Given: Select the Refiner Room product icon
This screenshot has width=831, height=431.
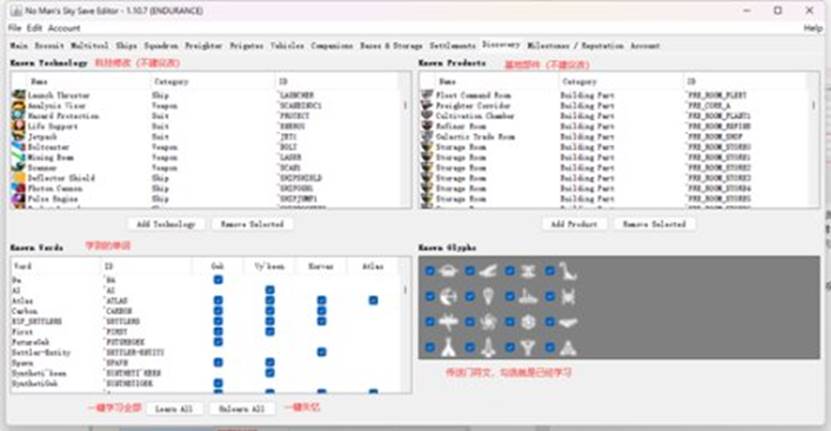Looking at the screenshot, I should [x=427, y=126].
